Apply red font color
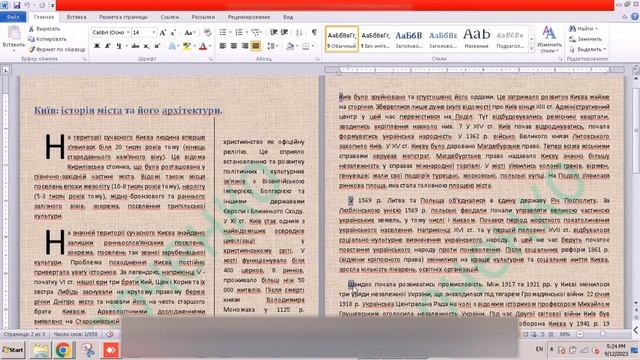 pyautogui.click(x=203, y=46)
